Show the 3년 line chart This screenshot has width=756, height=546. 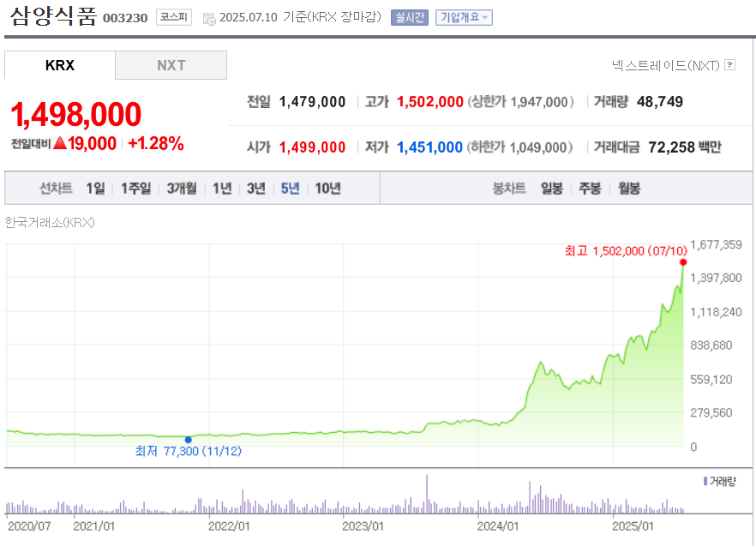tap(256, 189)
